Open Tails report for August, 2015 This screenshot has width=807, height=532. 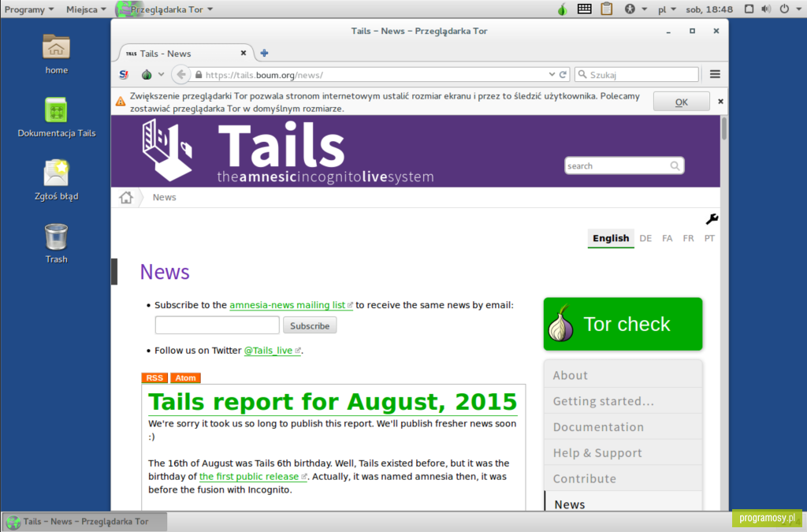[333, 402]
